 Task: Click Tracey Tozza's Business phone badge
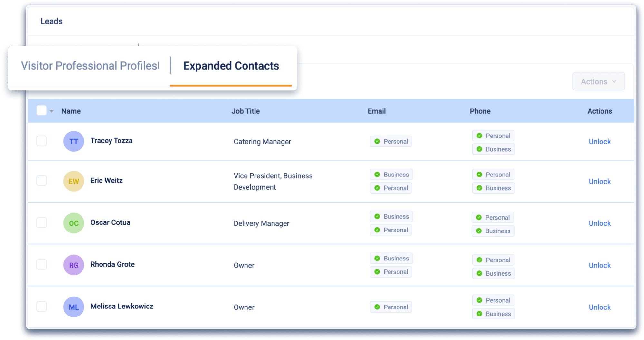point(494,149)
